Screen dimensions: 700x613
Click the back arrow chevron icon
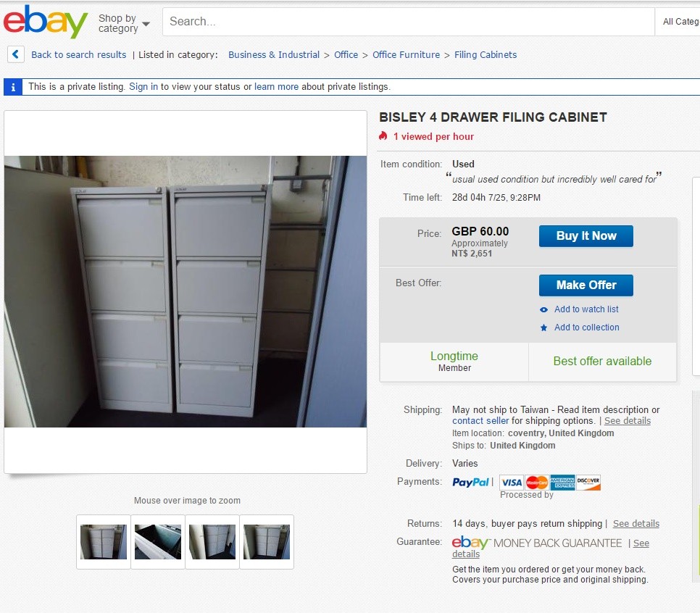click(x=16, y=54)
